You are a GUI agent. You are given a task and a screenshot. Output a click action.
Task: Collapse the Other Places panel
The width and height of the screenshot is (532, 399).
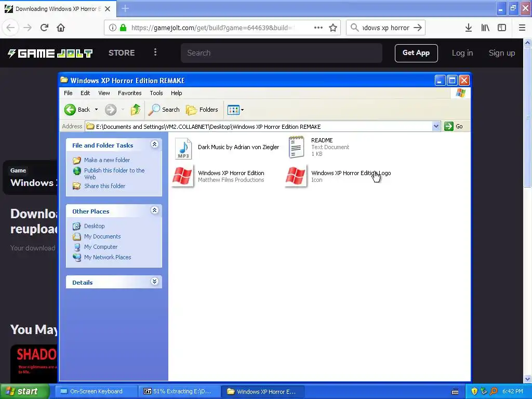pos(154,210)
